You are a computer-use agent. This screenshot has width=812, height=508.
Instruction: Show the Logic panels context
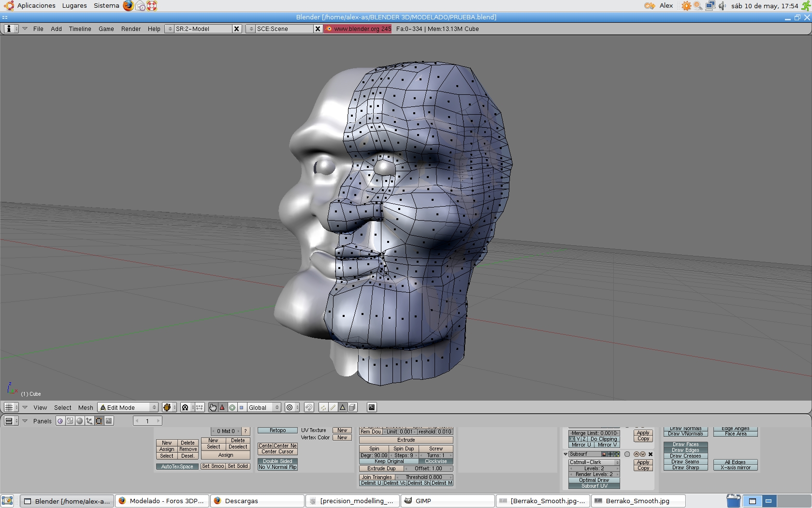[x=60, y=421]
